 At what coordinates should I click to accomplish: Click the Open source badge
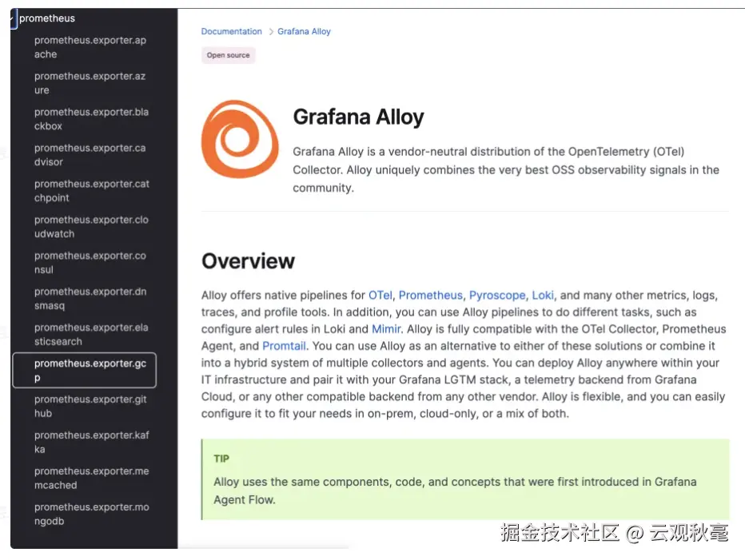228,55
